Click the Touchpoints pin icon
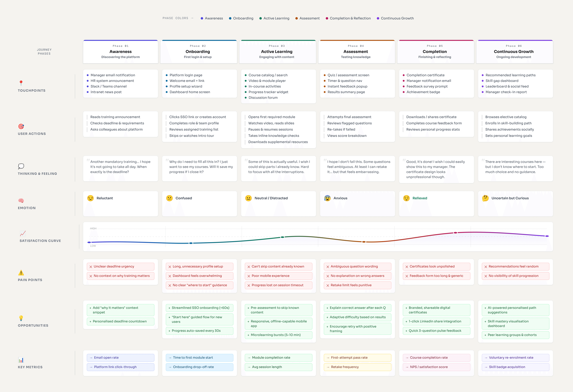 [21, 83]
